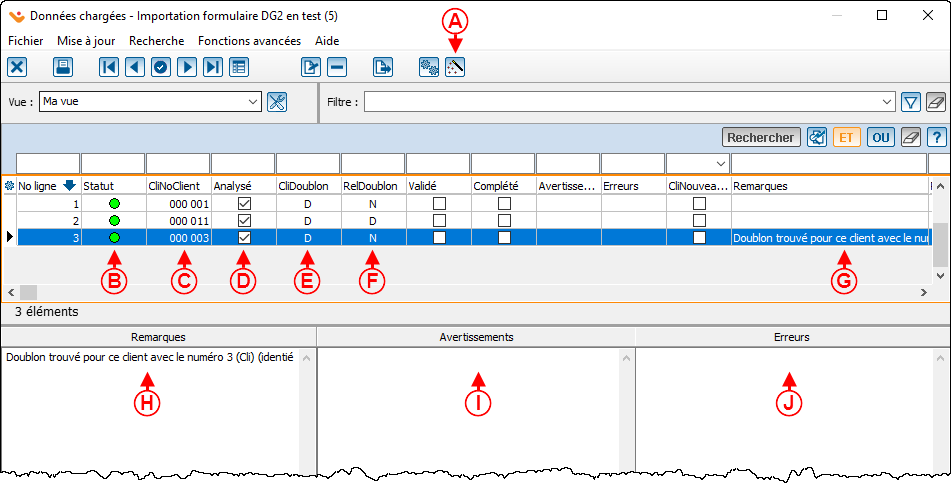The height and width of the screenshot is (484, 952).
Task: Open the Mise à jour menu
Action: pyautogui.click(x=86, y=41)
